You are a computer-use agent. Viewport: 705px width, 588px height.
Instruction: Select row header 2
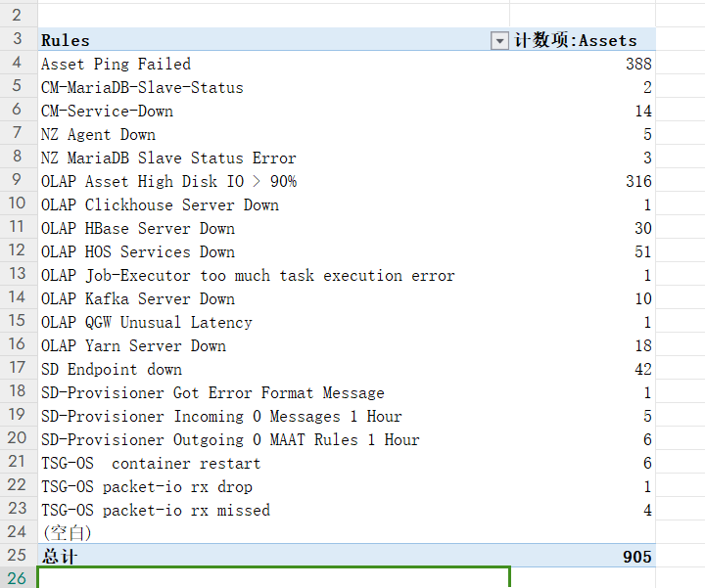[x=18, y=17]
